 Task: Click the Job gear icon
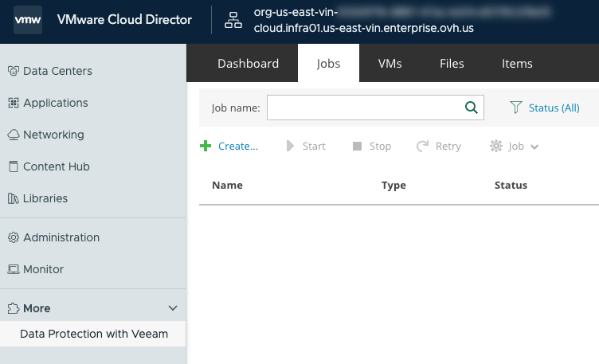coord(496,146)
